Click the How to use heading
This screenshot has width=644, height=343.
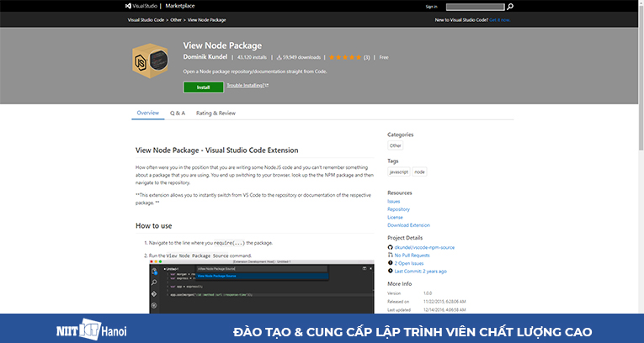pos(153,225)
